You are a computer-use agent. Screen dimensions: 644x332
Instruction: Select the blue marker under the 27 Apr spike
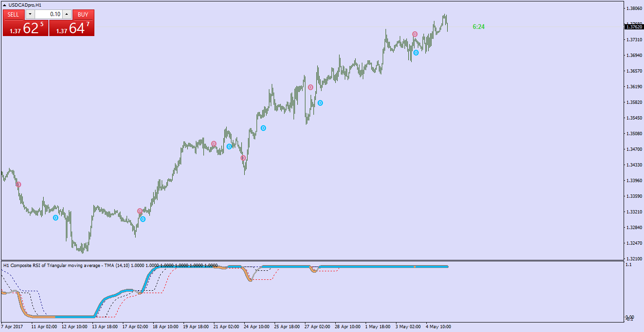[x=320, y=103]
